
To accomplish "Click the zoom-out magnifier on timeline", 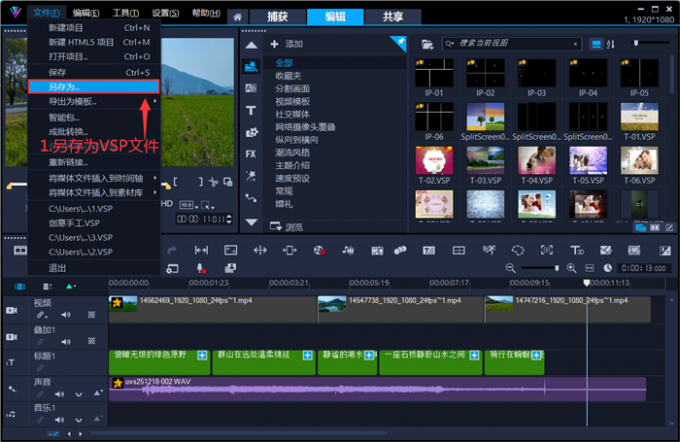I will [x=511, y=268].
